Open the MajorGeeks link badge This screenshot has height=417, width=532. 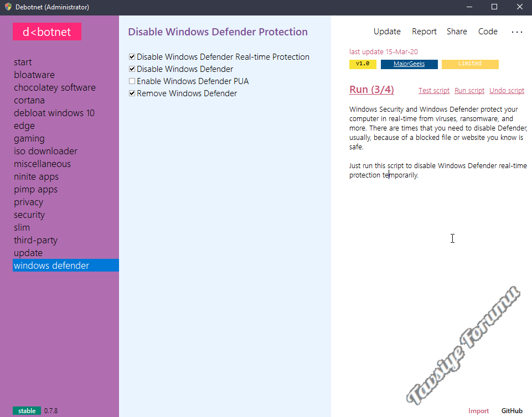[x=409, y=64]
